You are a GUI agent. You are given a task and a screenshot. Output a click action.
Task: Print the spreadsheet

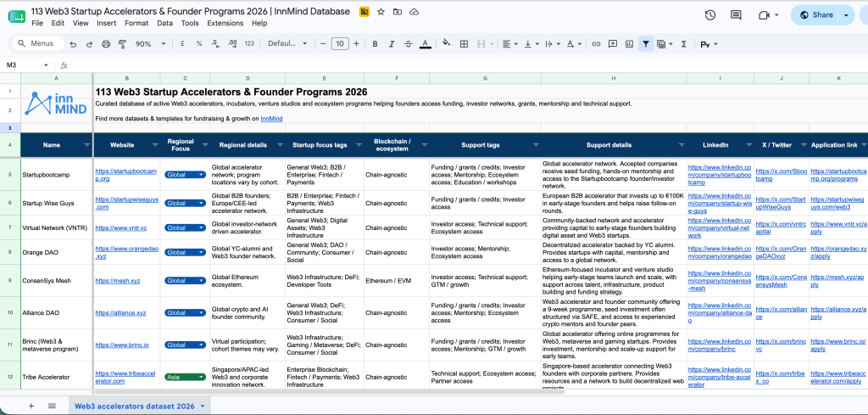[106, 44]
